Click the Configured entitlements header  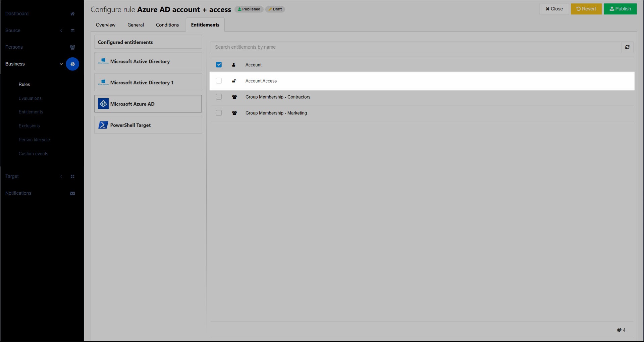[148, 42]
